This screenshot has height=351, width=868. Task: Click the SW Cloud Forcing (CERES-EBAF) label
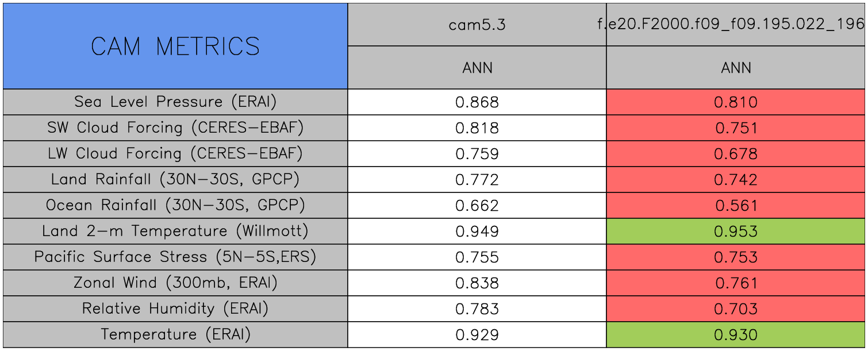(175, 128)
